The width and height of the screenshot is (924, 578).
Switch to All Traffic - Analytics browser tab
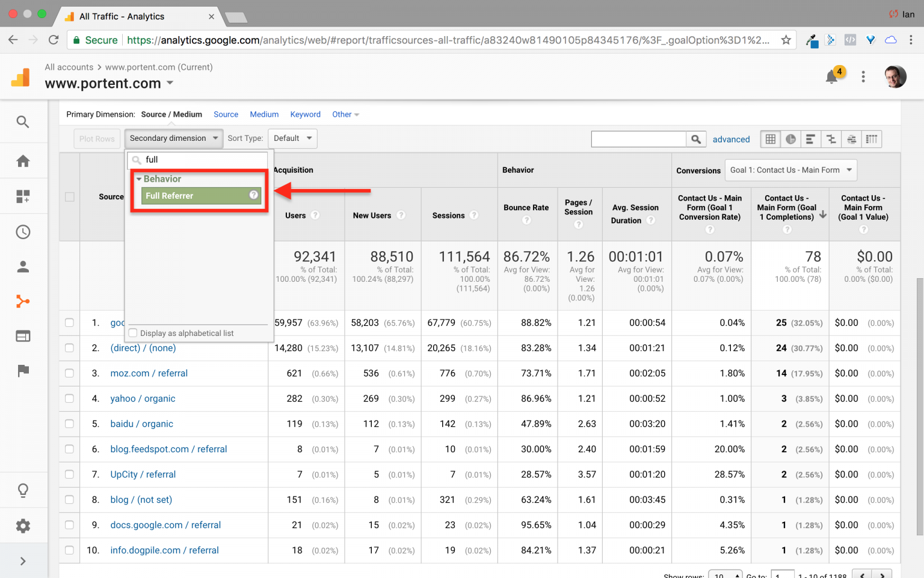[138, 16]
